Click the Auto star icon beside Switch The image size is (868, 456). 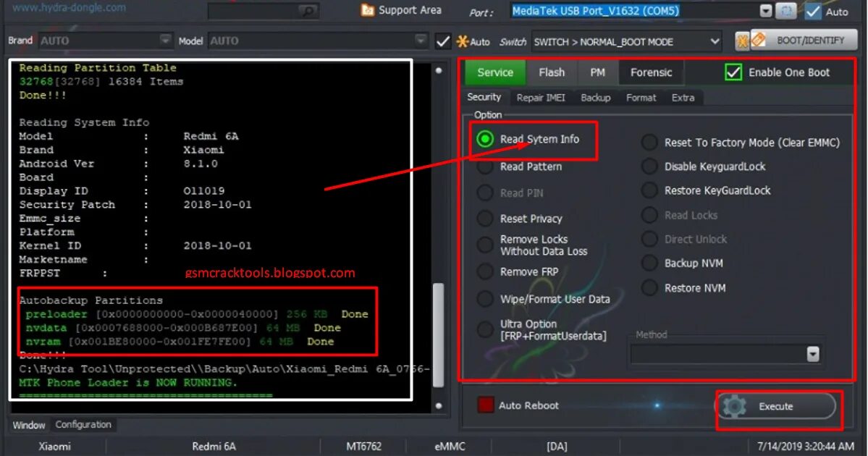462,41
